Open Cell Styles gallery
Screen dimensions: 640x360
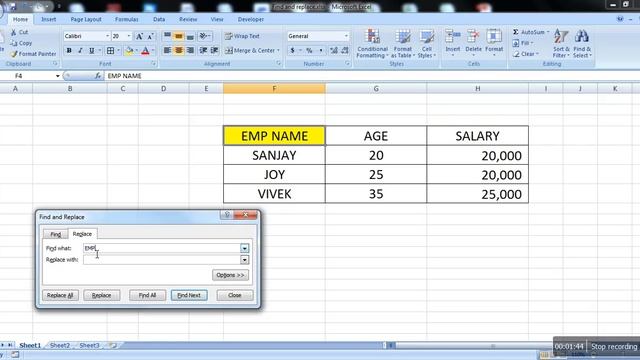point(427,44)
